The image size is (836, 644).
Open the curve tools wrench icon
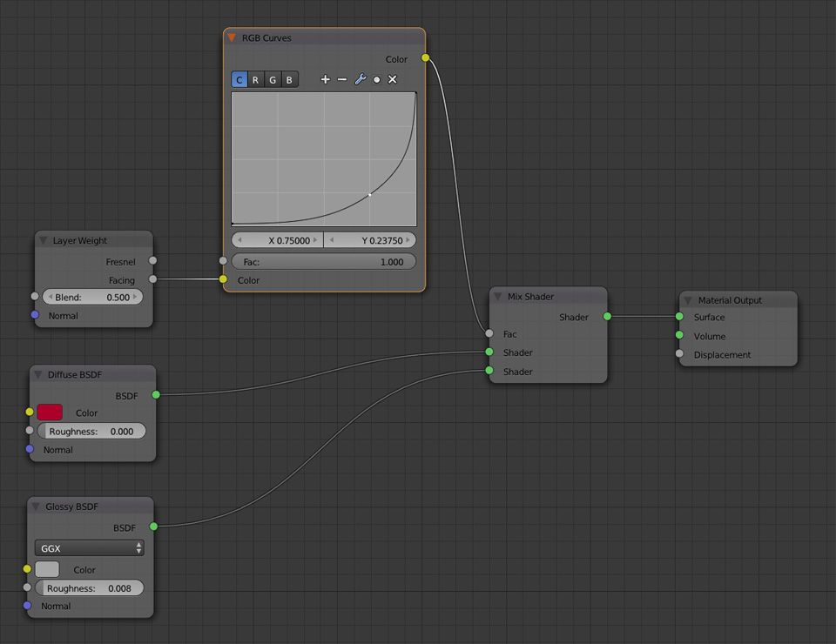click(x=361, y=79)
